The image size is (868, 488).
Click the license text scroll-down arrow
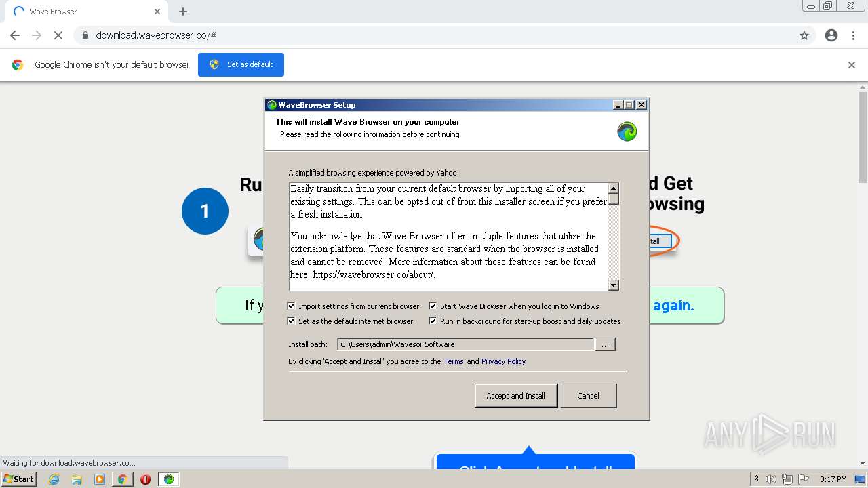(x=614, y=285)
